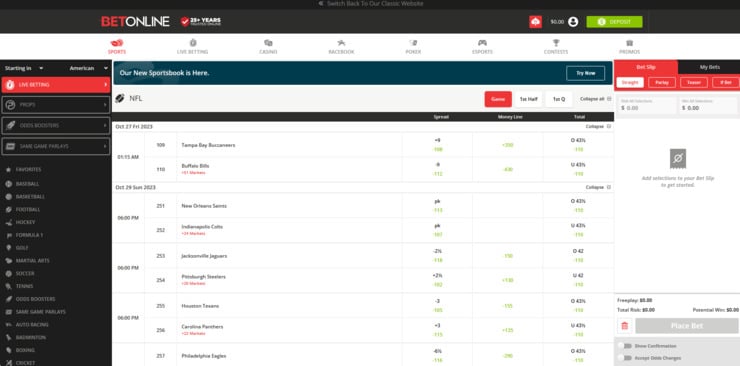The width and height of the screenshot is (740, 366).
Task: Open Pittsburgh Steelers additional markets link
Action: click(x=193, y=283)
